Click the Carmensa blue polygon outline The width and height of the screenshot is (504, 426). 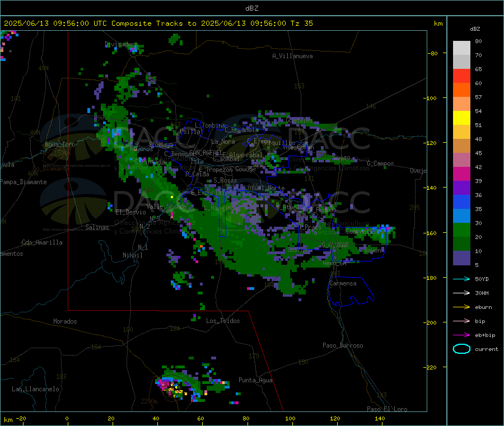[351, 291]
